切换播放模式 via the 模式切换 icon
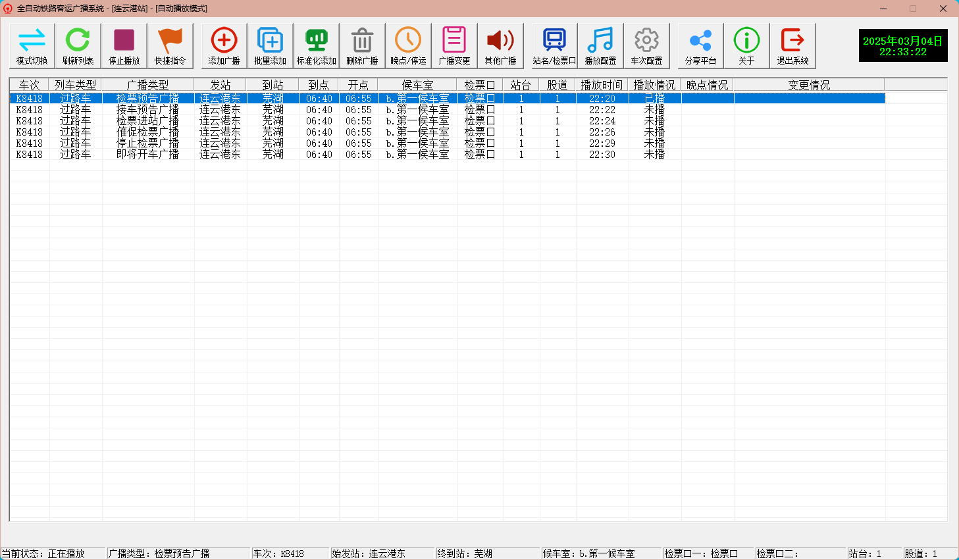The image size is (959, 560). pos(31,45)
